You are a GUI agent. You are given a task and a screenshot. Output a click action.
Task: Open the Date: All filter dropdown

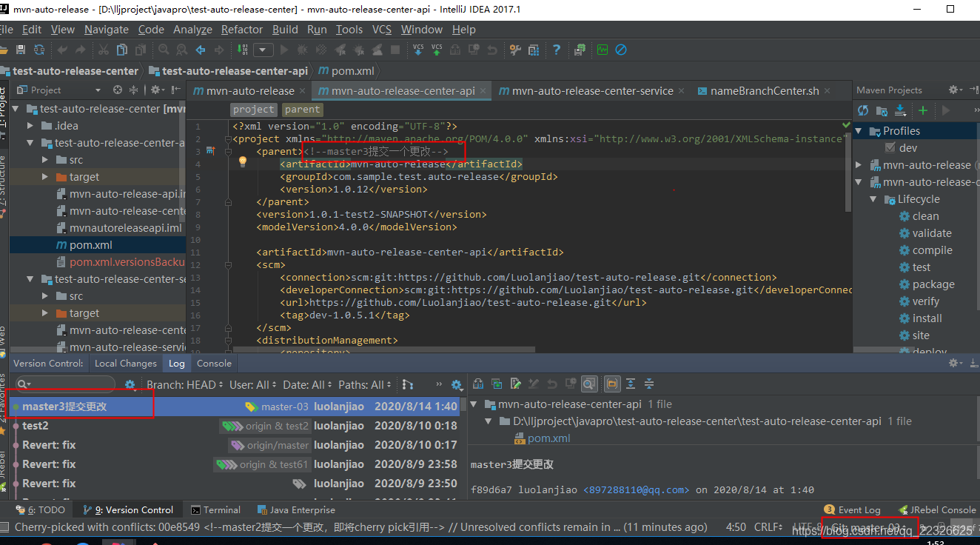pyautogui.click(x=307, y=384)
